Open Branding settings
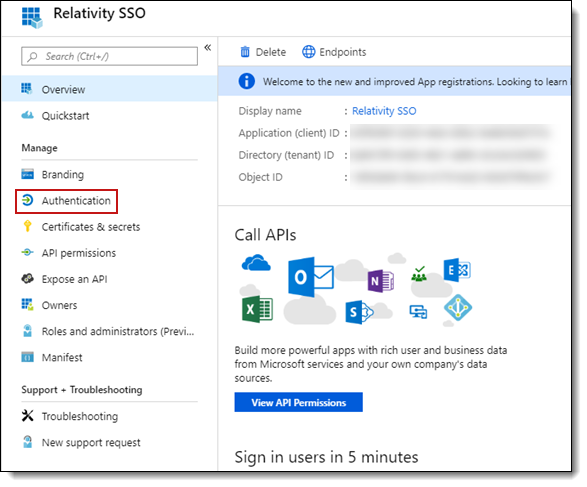This screenshot has height=487, width=587. (x=109, y=174)
